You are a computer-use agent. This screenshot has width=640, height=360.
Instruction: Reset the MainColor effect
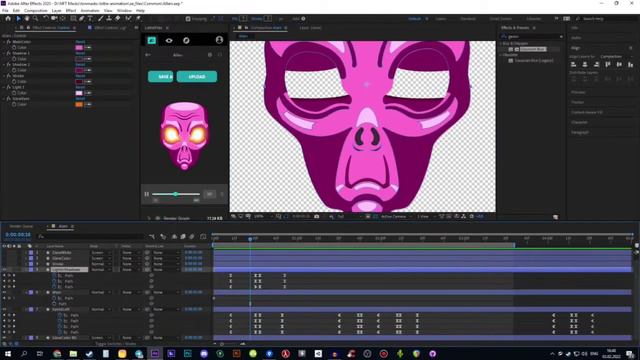80,42
